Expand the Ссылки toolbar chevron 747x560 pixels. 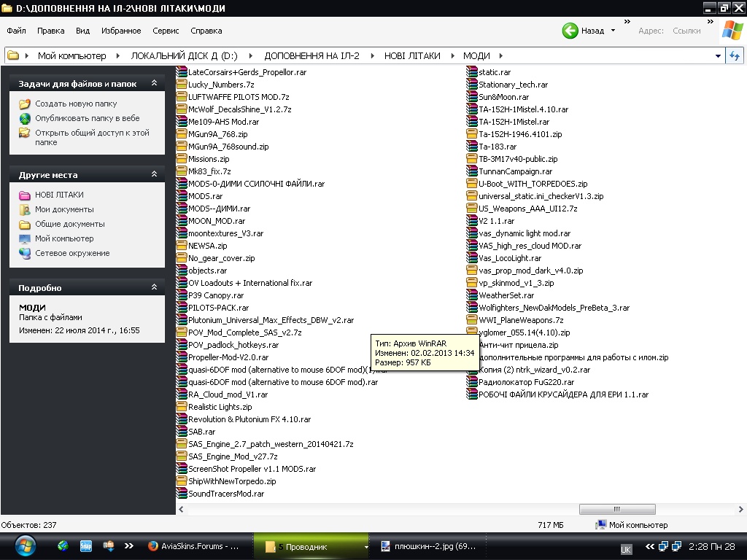(711, 21)
